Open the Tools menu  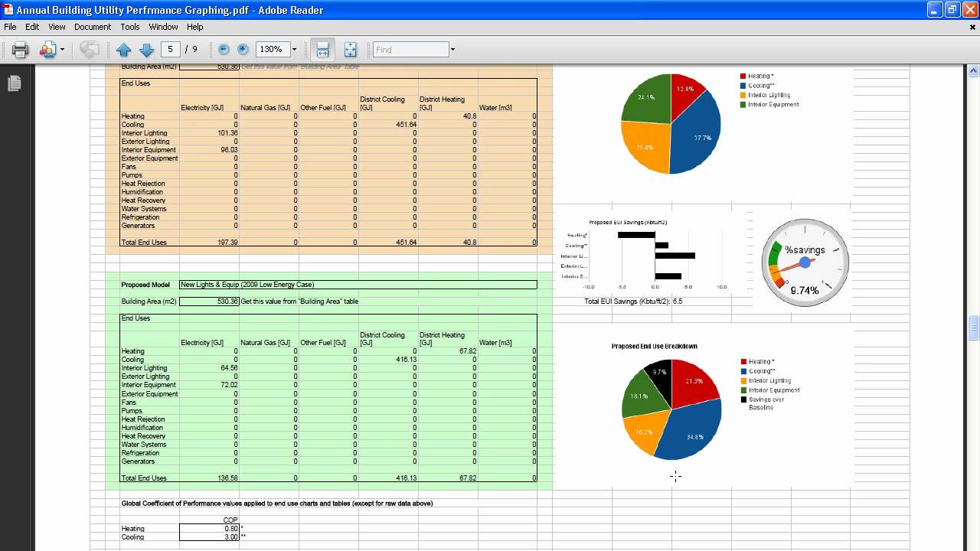click(129, 26)
